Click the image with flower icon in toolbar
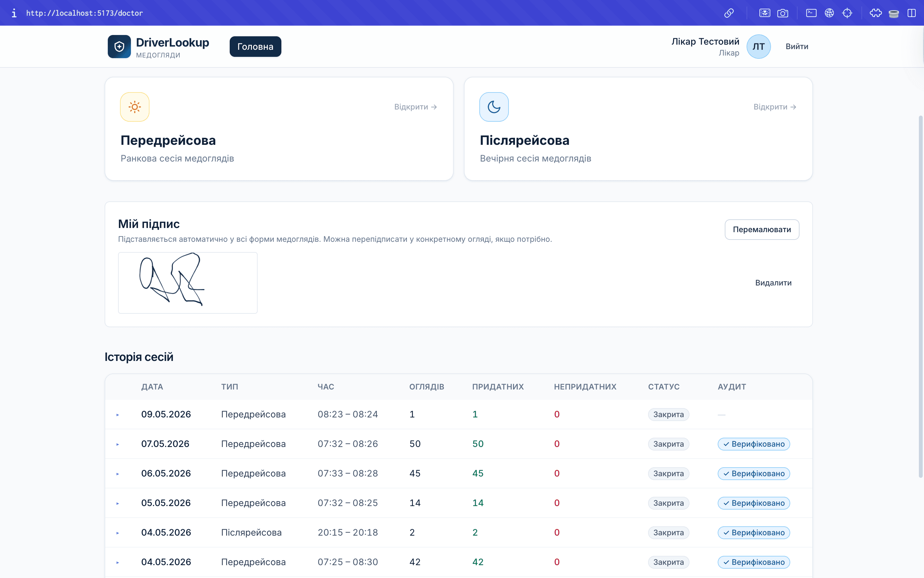The width and height of the screenshot is (924, 578). (x=765, y=13)
